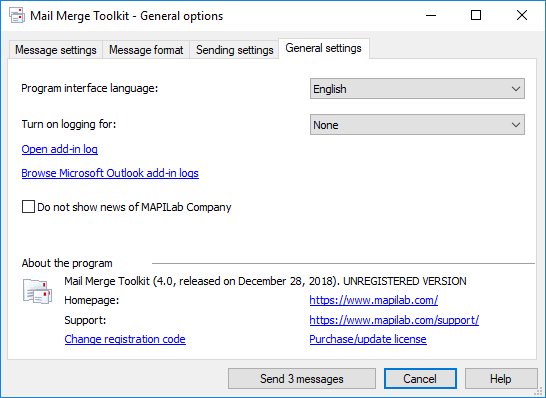Click the About the program heading
The height and width of the screenshot is (398, 546).
[x=67, y=263]
